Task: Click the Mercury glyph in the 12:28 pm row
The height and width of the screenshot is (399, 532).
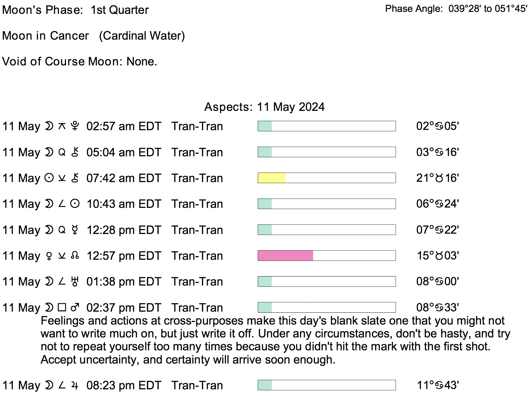Action: (x=75, y=230)
